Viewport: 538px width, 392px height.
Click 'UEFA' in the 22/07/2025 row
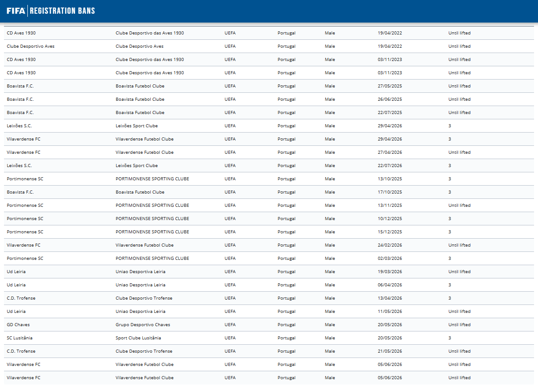230,113
